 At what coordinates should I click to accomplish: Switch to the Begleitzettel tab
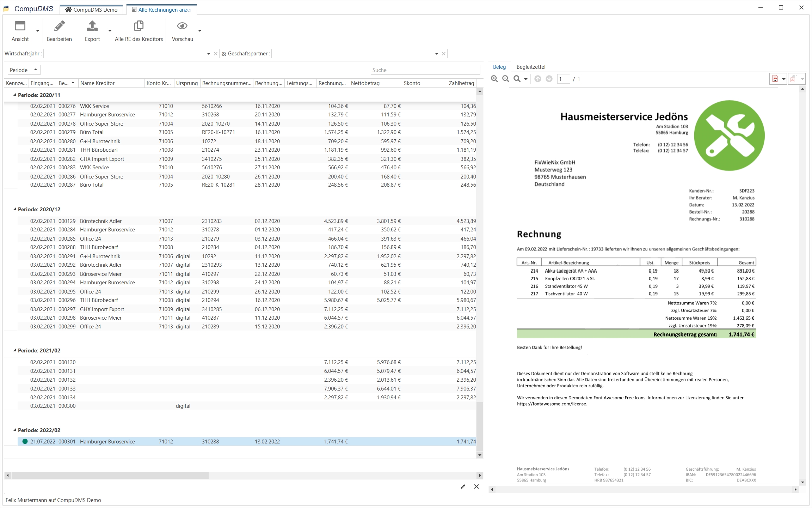531,67
